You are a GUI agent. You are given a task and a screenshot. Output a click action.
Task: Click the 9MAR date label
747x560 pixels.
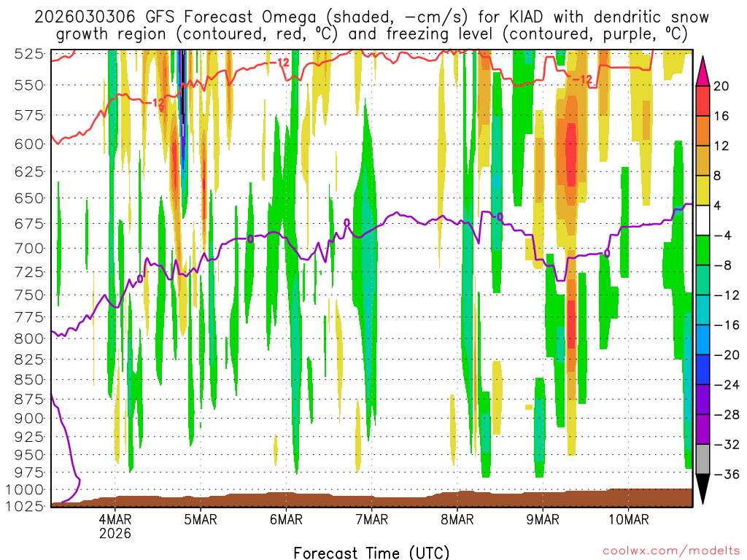pyautogui.click(x=543, y=519)
